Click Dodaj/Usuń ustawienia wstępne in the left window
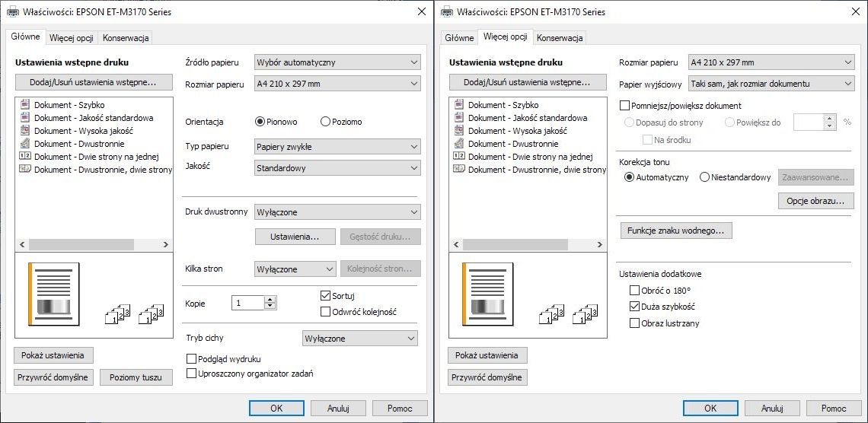The image size is (868, 423). 94,82
